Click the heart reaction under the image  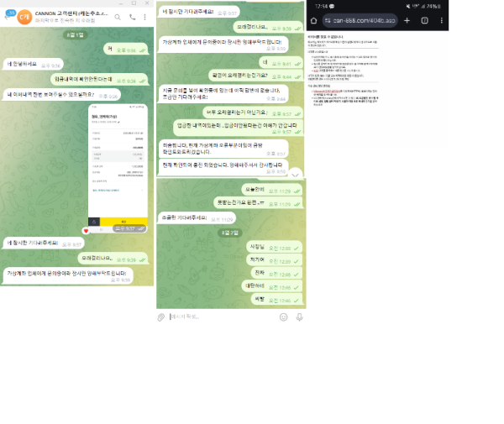click(x=86, y=230)
